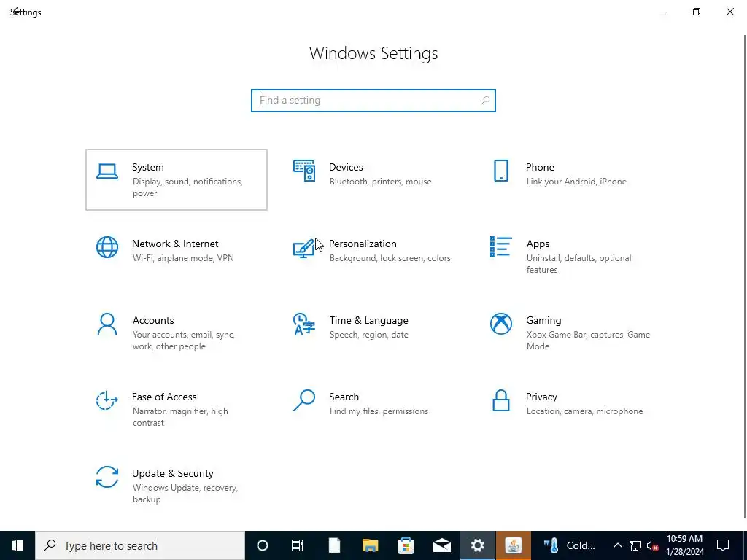Click 'Background, lock screen, colors' description
The image size is (747, 560).
390,258
